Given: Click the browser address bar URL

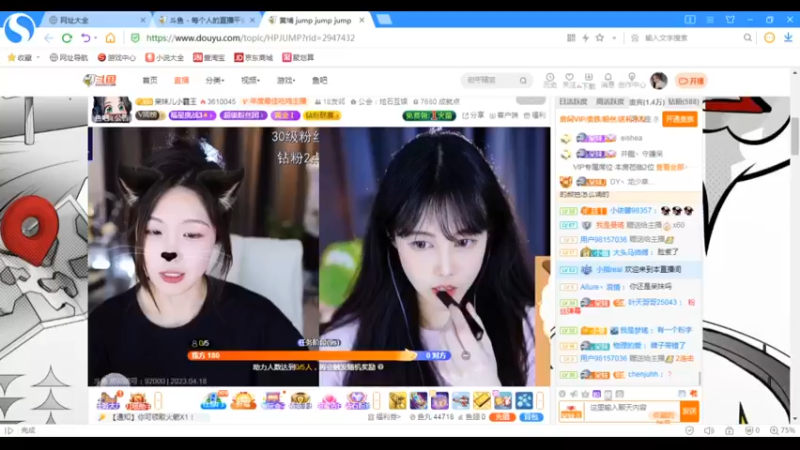Looking at the screenshot, I should point(250,38).
